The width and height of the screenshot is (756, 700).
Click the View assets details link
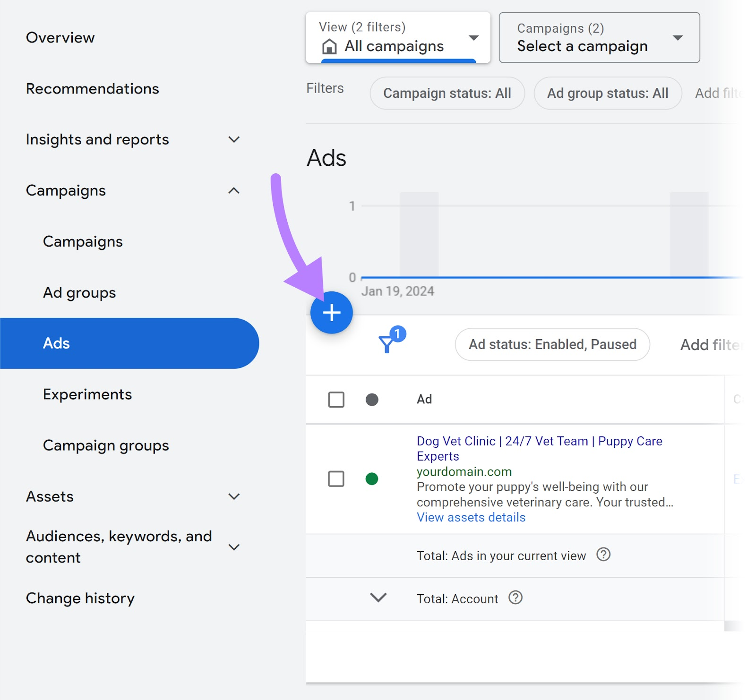pos(470,517)
